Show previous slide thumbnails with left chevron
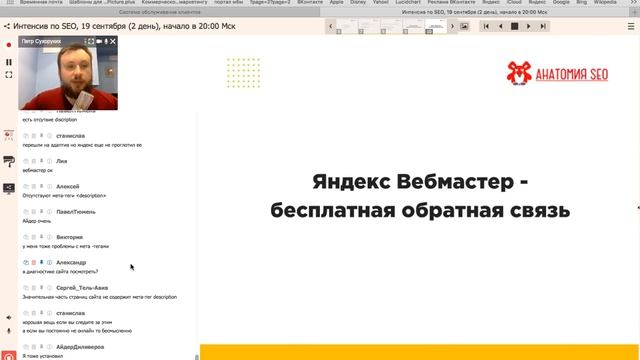Viewport: 640px width, 360px height. coord(331,26)
